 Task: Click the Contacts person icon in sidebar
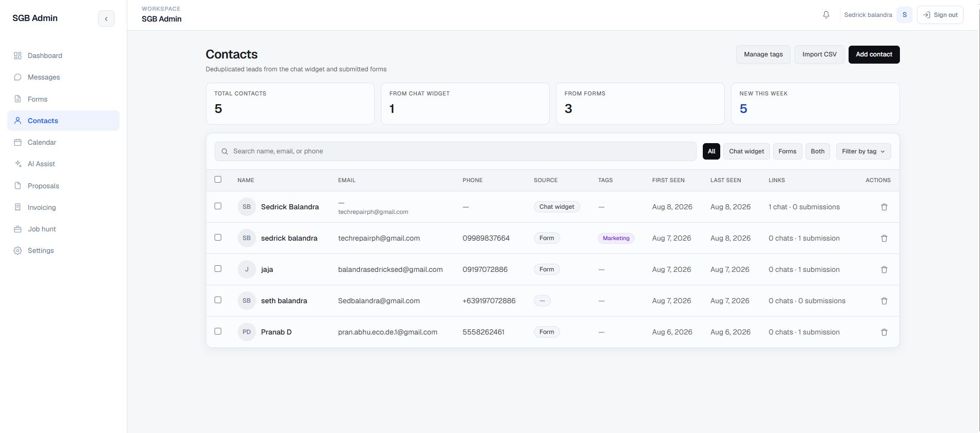click(17, 121)
